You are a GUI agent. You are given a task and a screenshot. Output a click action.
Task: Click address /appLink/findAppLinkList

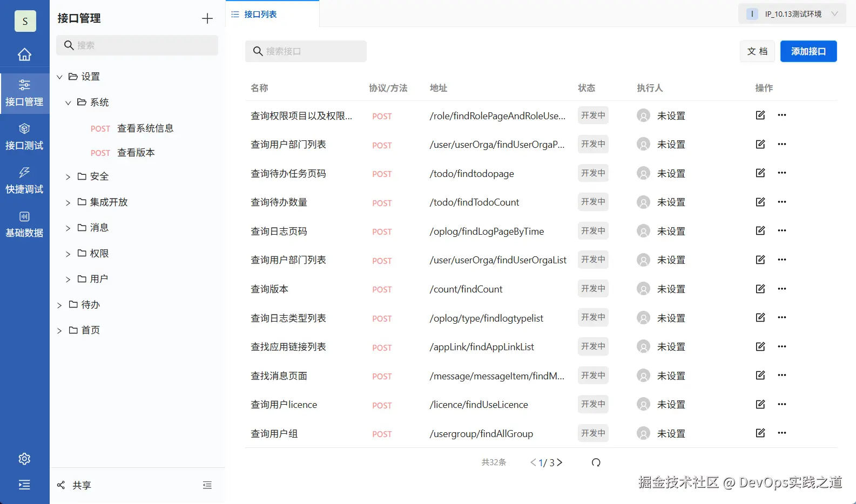482,347
